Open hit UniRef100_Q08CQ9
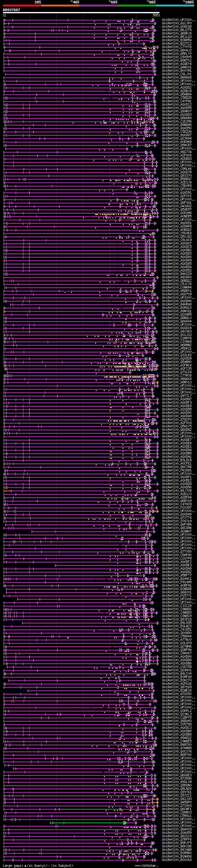Viewport: 197px width, 868px height. tap(177, 26)
